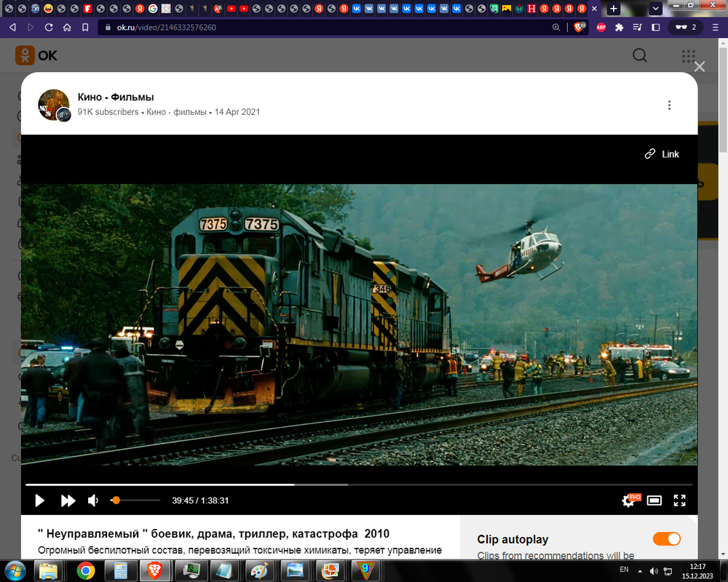Open page zoom indicator
The height and width of the screenshot is (582, 728).
(555, 28)
